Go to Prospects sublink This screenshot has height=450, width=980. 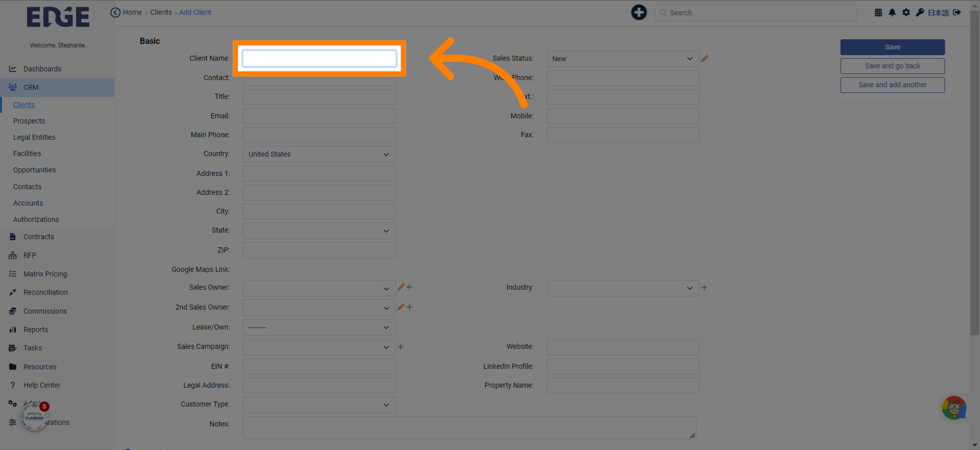pos(29,121)
